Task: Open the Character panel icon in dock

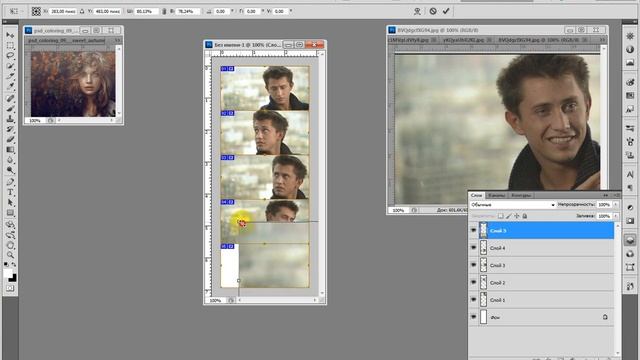Action: pyautogui.click(x=630, y=174)
